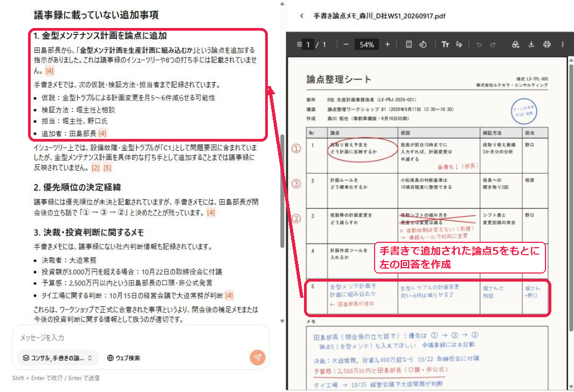Go back using the arrow beside the PDF filename
This screenshot has height=392, width=574.
pos(302,16)
